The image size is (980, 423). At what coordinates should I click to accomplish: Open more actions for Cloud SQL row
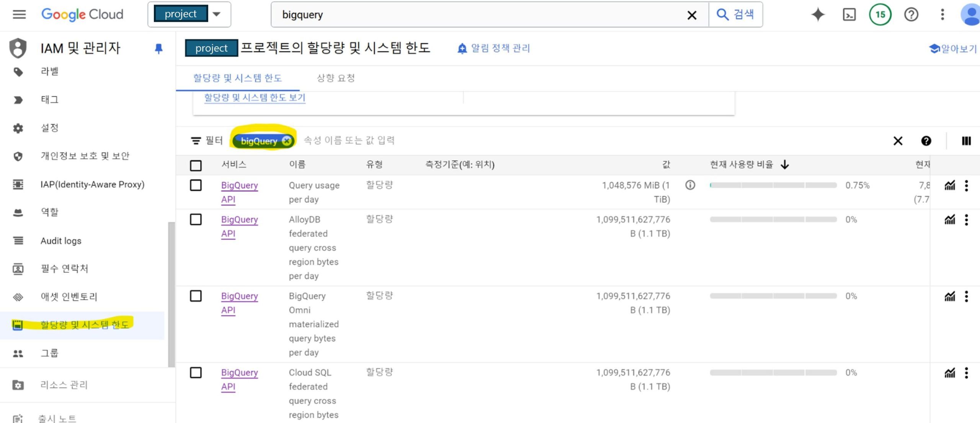point(966,373)
